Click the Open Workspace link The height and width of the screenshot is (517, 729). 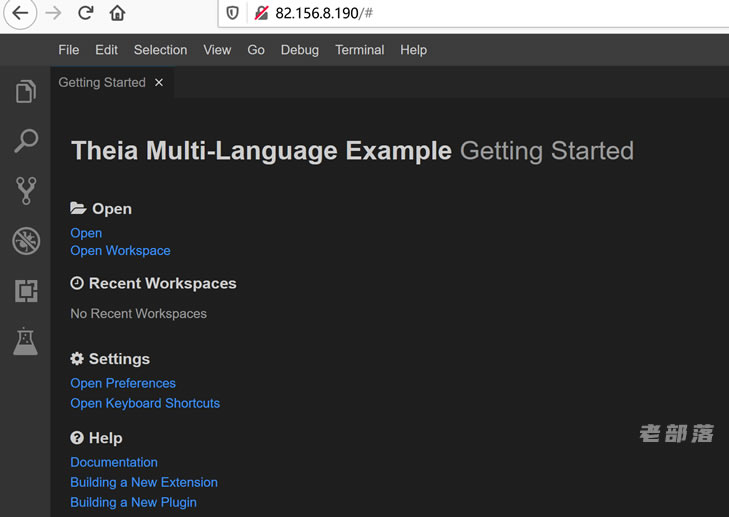click(120, 251)
